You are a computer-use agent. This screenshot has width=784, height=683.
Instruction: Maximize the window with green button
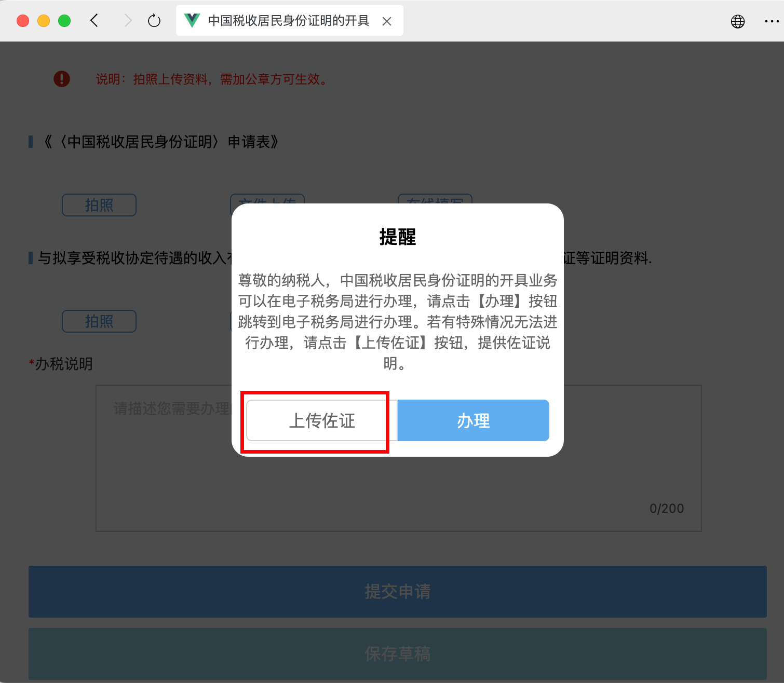64,21
